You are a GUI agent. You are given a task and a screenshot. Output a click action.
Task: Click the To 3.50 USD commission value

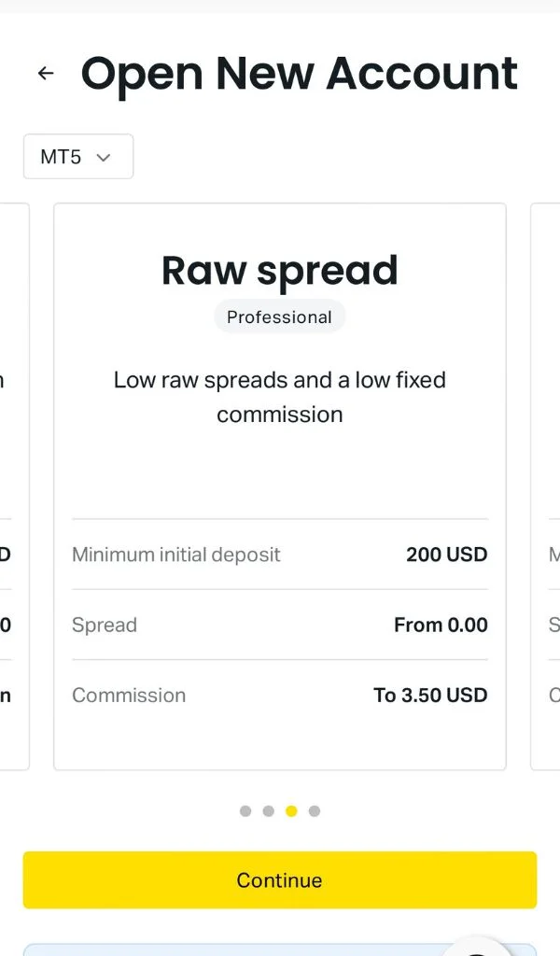[430, 696]
